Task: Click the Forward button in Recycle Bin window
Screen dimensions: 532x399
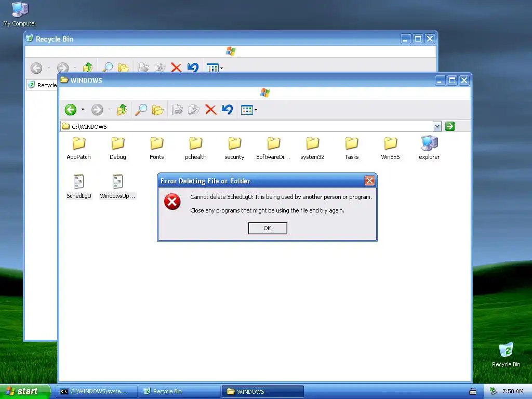Action: [63, 68]
